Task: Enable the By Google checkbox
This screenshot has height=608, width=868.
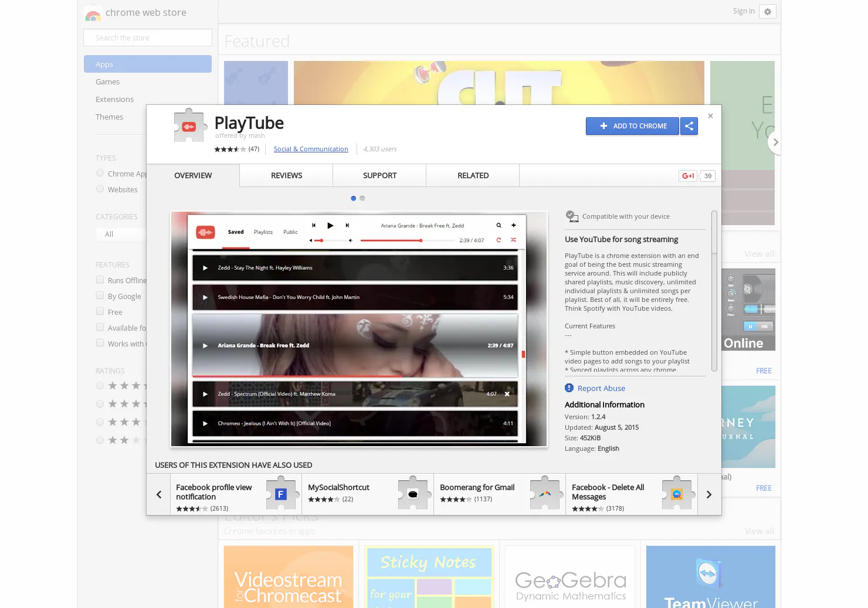Action: [100, 295]
